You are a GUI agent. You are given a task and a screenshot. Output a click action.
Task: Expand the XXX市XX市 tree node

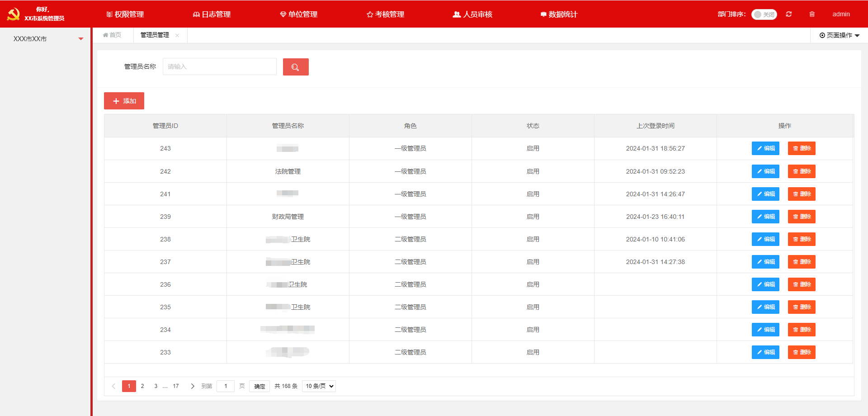(x=81, y=39)
